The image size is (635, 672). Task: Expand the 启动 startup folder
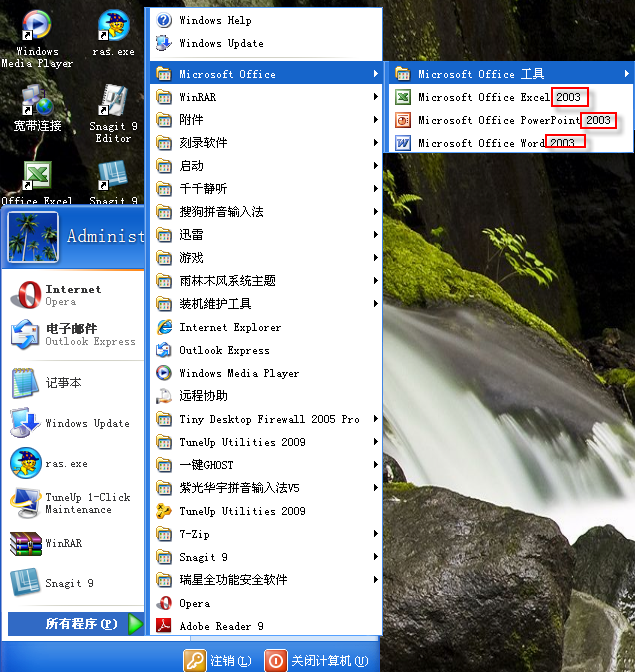(266, 166)
